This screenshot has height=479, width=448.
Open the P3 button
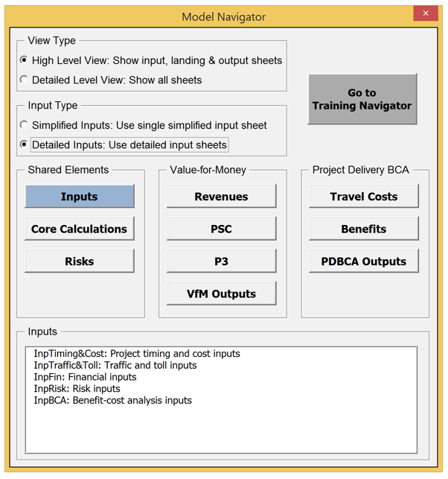tap(222, 261)
